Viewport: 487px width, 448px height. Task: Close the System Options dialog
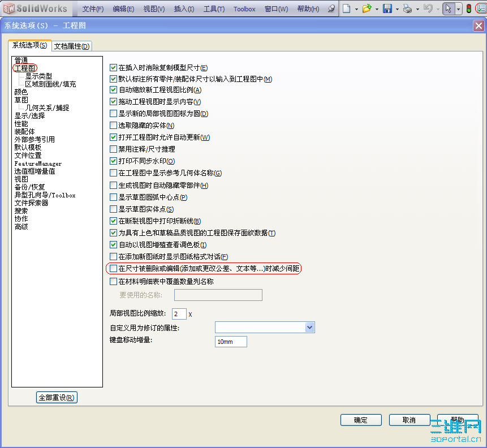(479, 26)
